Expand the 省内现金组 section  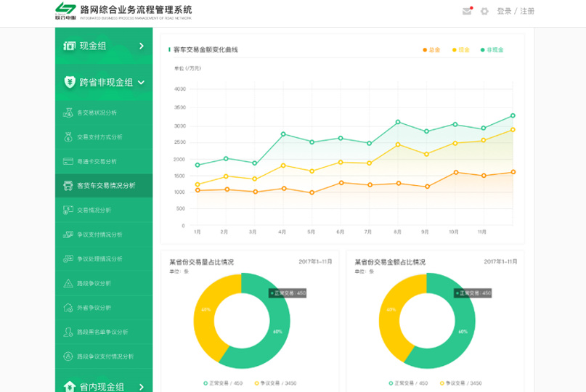pyautogui.click(x=104, y=385)
